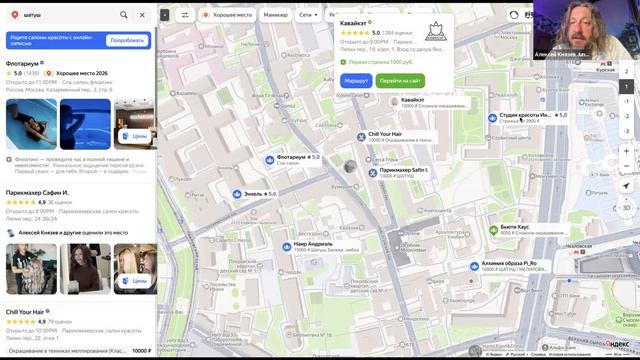
Task: Select the Флотариум map marker
Action: click(x=270, y=160)
